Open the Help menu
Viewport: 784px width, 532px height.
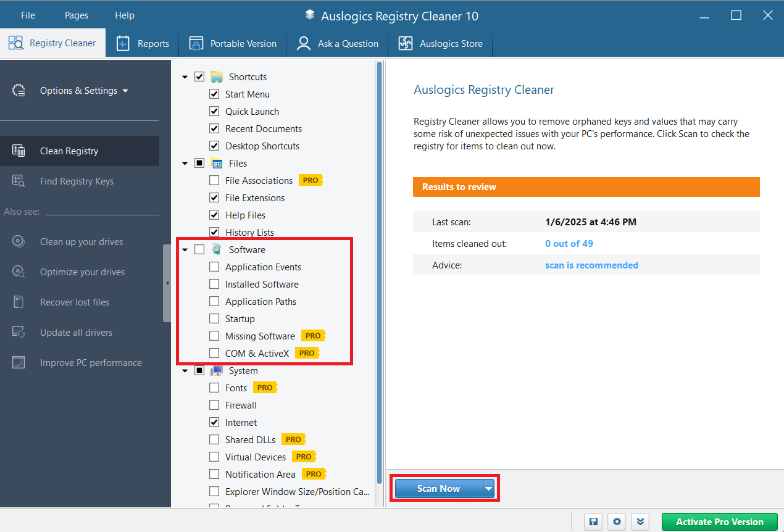click(x=125, y=15)
